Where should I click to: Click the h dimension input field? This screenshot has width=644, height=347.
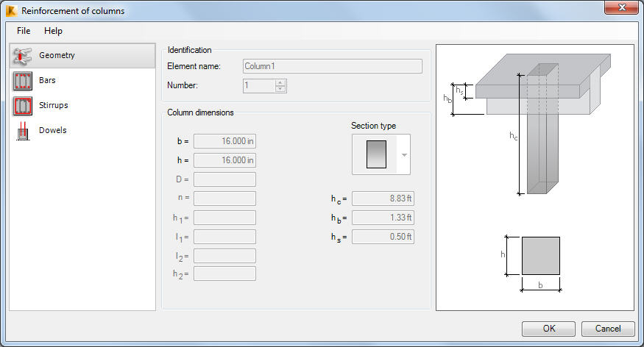pos(224,160)
